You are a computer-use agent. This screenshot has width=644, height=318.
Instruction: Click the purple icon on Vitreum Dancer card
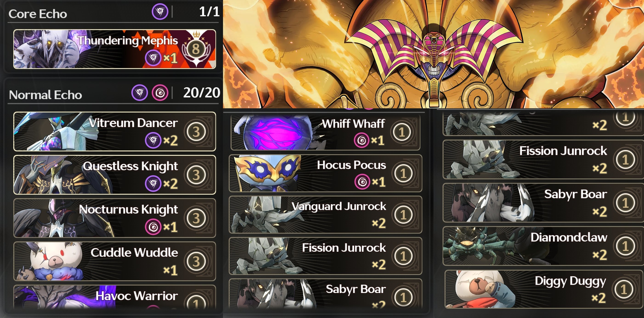(x=153, y=140)
